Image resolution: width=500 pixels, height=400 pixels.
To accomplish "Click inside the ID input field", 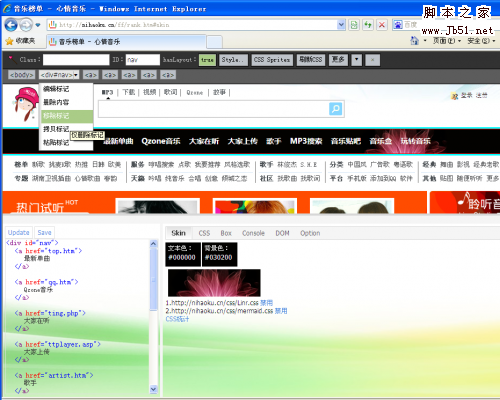I will pyautogui.click(x=143, y=60).
